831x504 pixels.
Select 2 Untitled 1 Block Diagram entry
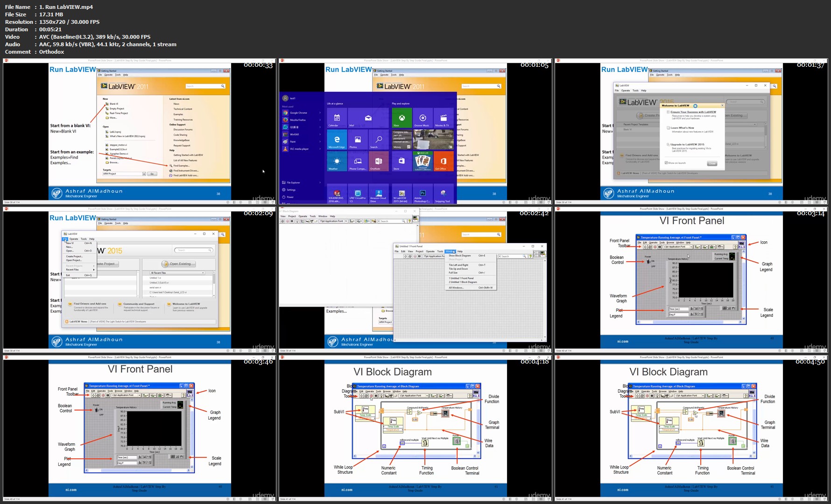[470, 282]
